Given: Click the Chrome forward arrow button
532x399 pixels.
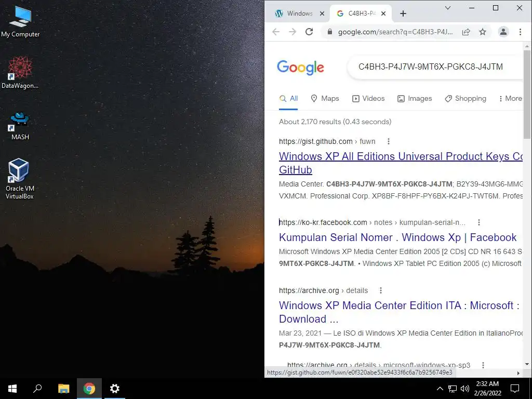Looking at the screenshot, I should click(x=292, y=32).
